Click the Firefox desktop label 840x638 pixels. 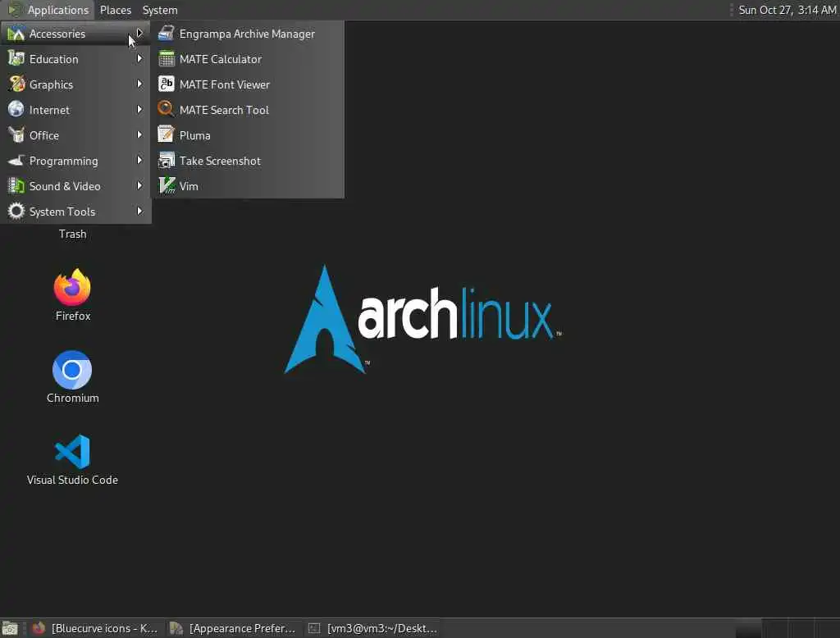pos(73,316)
